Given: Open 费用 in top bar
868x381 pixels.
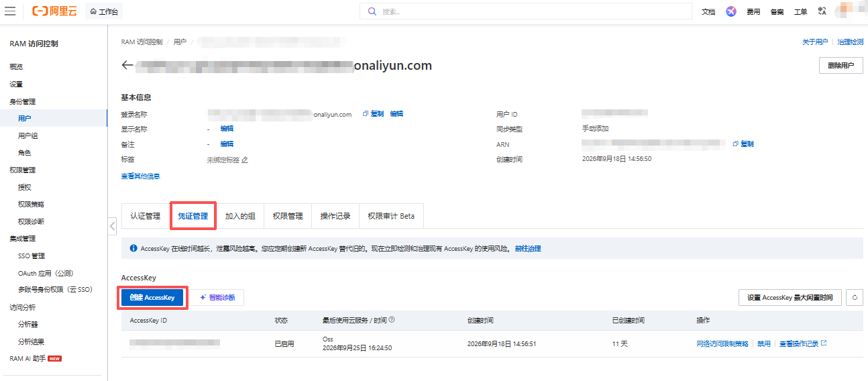Looking at the screenshot, I should pos(753,11).
